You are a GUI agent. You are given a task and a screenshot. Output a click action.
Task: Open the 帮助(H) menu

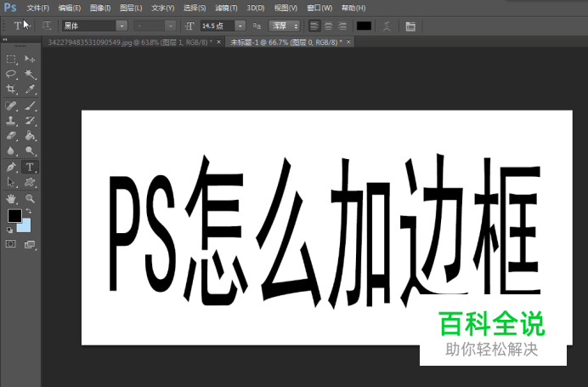(x=353, y=8)
